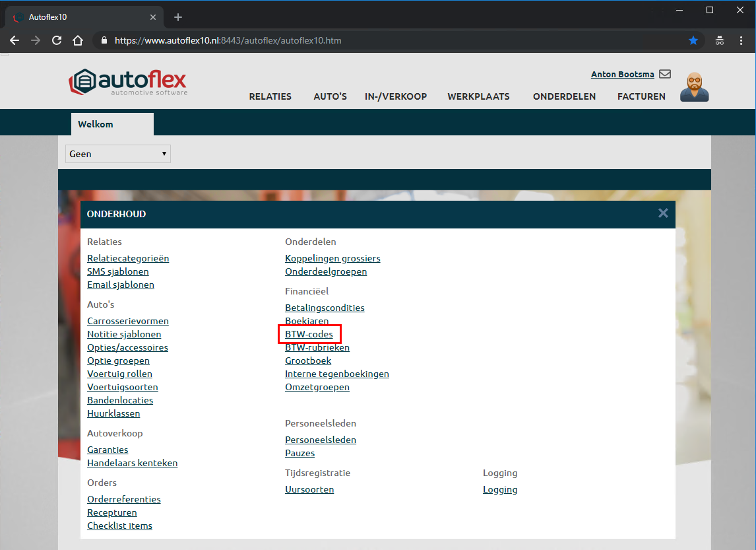The width and height of the screenshot is (756, 550).
Task: Open Koppelingen grossiers
Action: coord(332,258)
